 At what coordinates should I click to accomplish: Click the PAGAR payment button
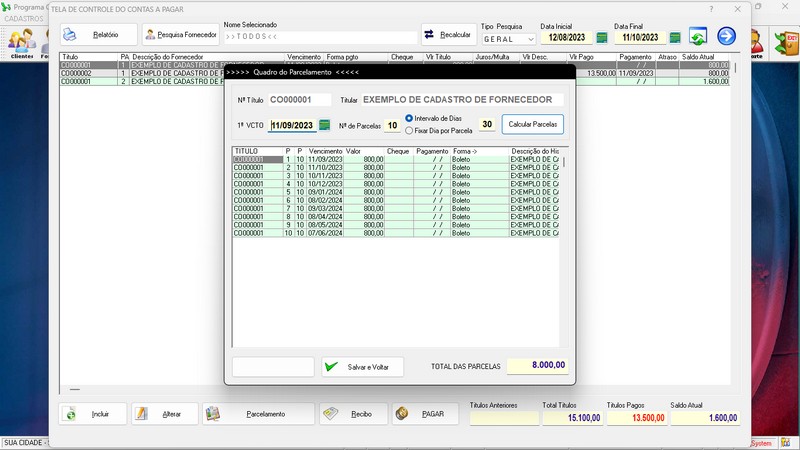pyautogui.click(x=425, y=414)
